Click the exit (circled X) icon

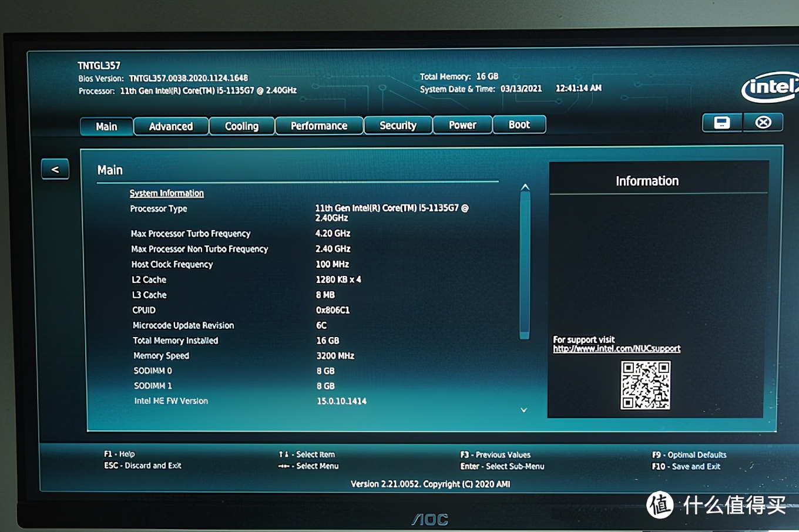tap(763, 122)
